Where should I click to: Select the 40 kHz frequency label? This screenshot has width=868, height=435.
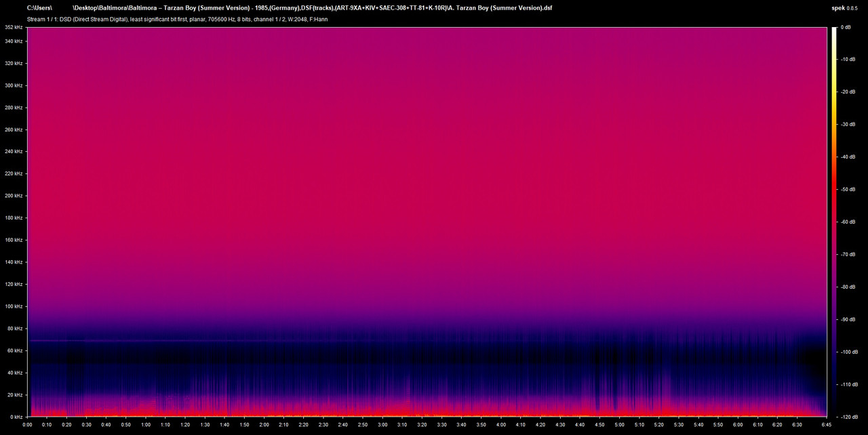(x=16, y=372)
